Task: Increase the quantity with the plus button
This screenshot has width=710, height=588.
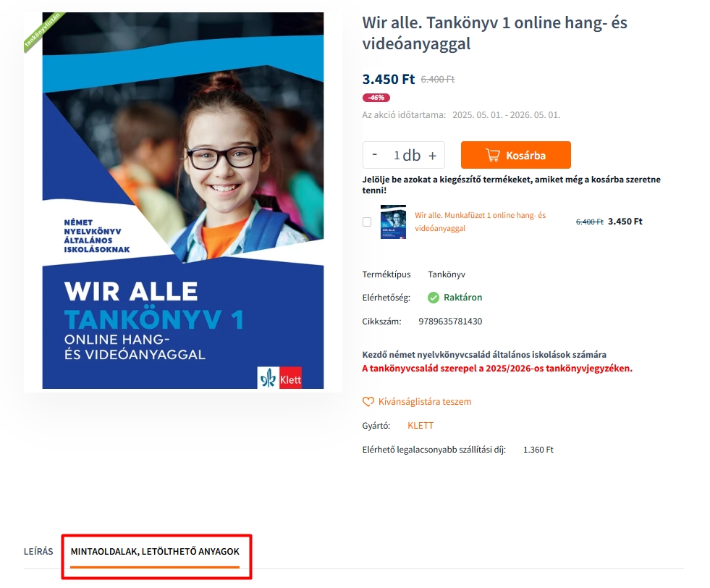Action: (432, 156)
